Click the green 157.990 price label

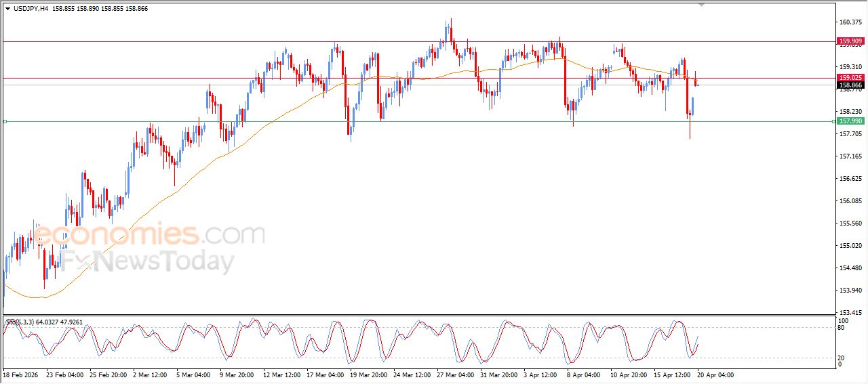850,121
